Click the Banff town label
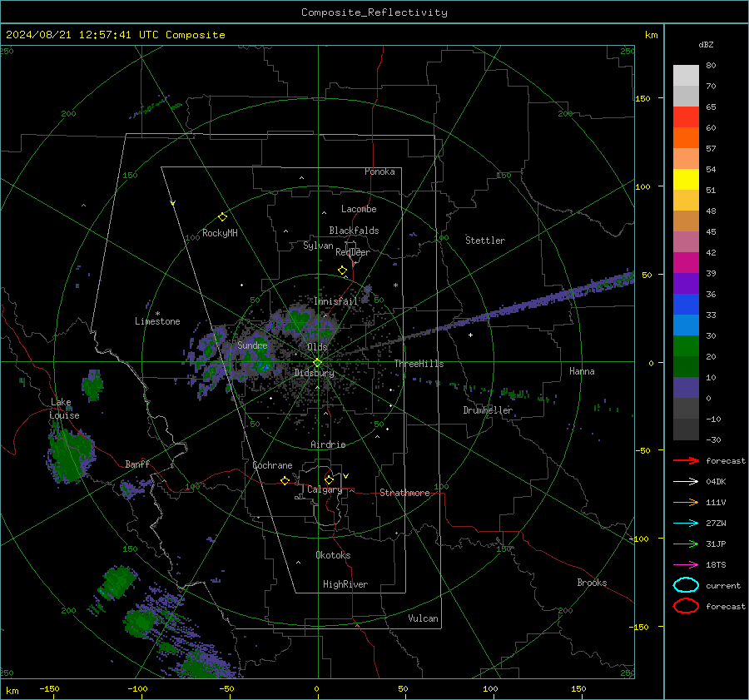This screenshot has width=749, height=700. coord(137,464)
